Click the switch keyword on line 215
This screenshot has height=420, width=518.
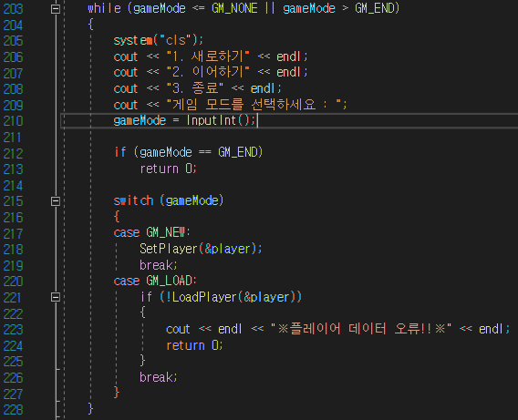pos(133,200)
